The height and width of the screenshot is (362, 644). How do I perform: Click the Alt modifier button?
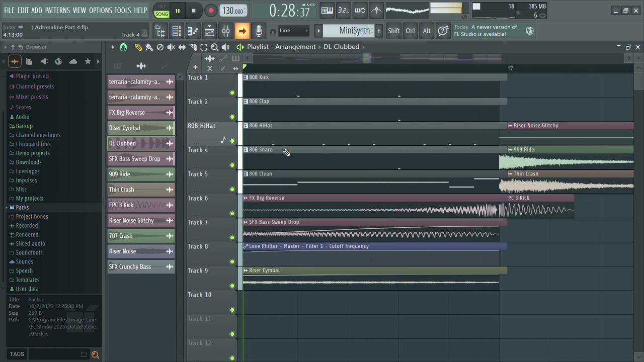click(427, 31)
